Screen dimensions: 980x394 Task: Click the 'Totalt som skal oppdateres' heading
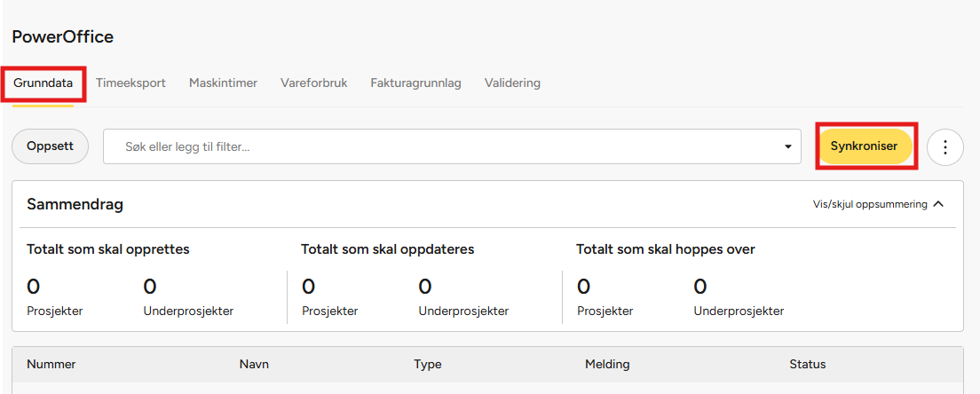(x=387, y=249)
